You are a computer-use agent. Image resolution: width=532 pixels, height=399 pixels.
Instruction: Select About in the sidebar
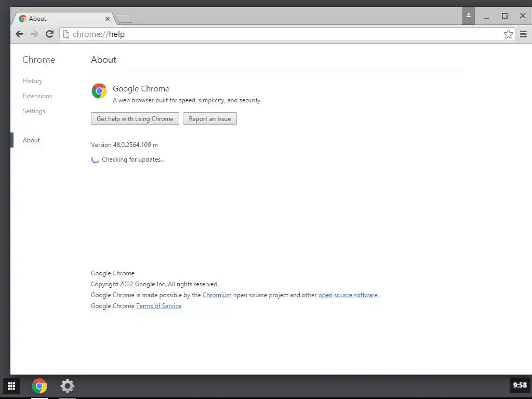(x=31, y=140)
